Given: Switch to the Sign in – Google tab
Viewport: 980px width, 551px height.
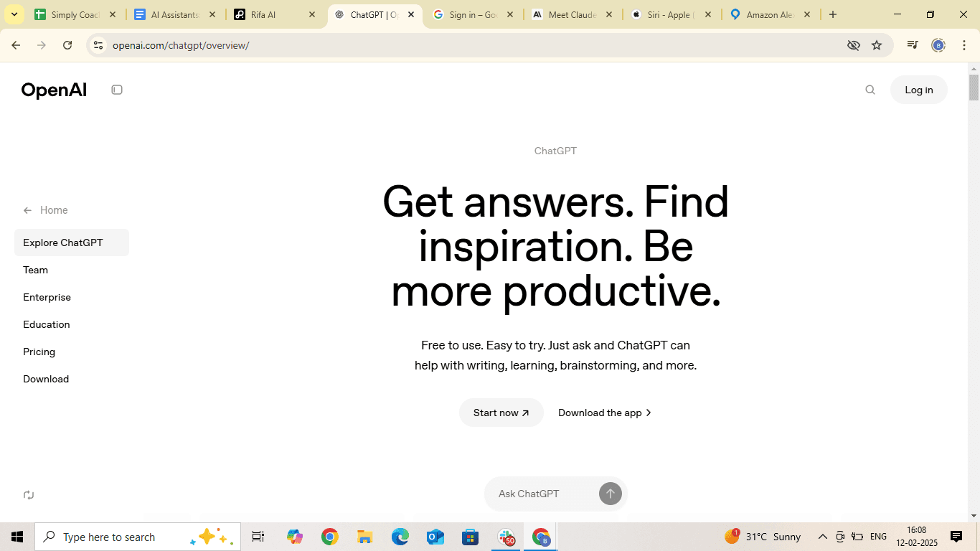Looking at the screenshot, I should pyautogui.click(x=473, y=14).
